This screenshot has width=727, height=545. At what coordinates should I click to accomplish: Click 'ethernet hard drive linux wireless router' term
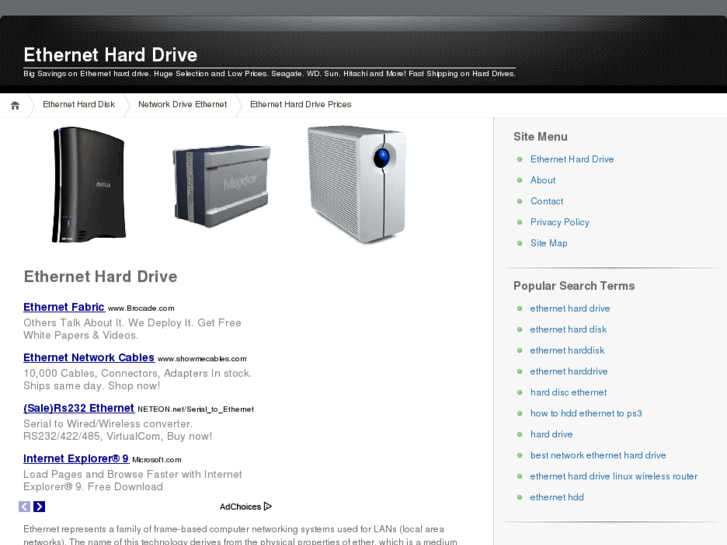coord(614,476)
